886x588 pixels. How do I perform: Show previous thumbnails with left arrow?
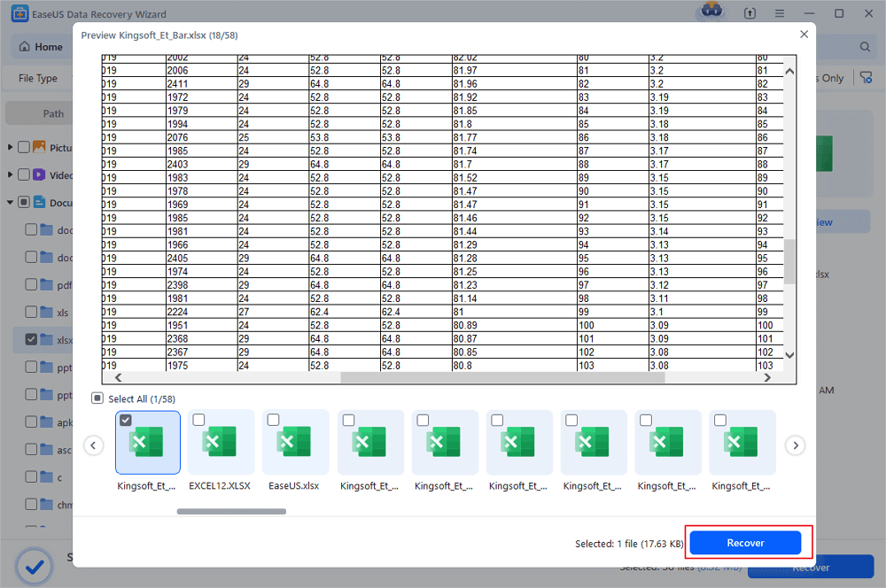click(x=94, y=445)
